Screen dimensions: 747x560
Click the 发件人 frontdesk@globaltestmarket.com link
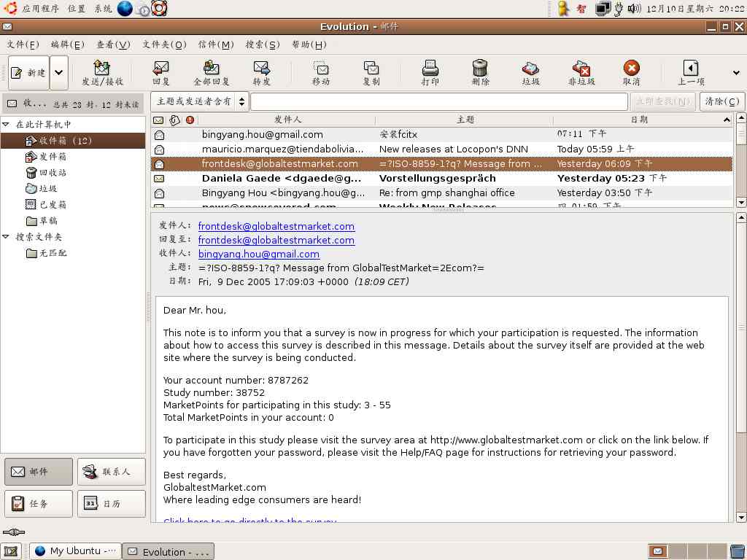(276, 227)
